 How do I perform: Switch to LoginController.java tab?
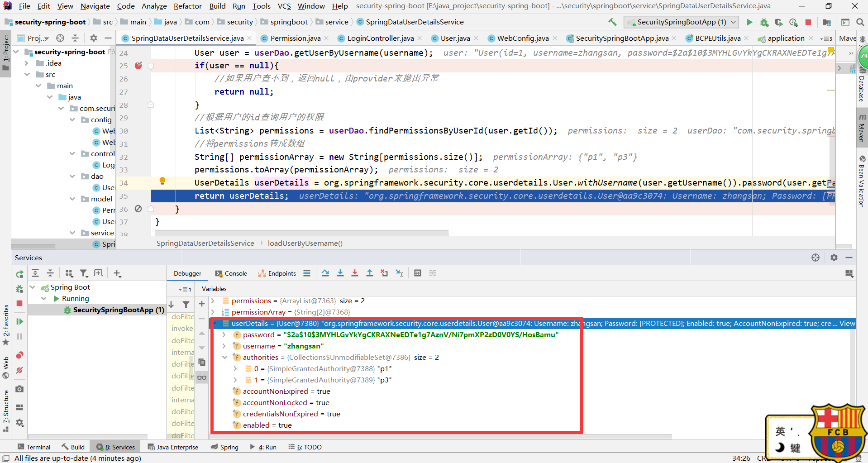click(381, 38)
